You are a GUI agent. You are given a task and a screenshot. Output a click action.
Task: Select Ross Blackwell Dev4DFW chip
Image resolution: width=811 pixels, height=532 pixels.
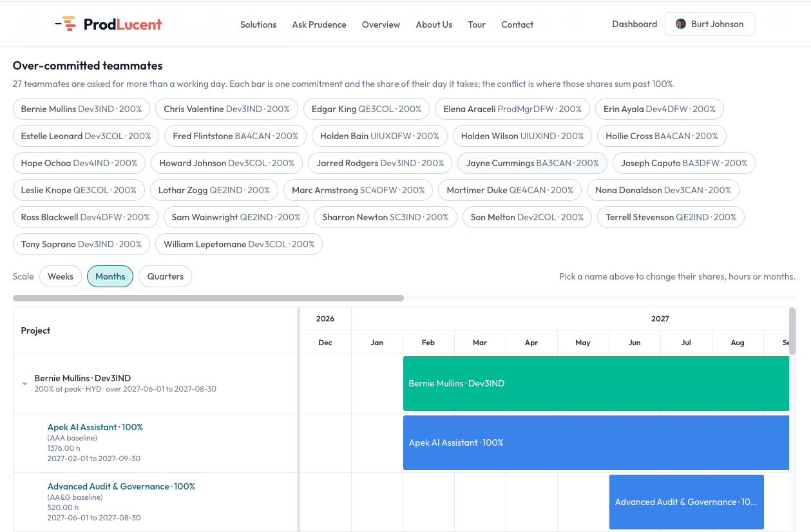(85, 217)
